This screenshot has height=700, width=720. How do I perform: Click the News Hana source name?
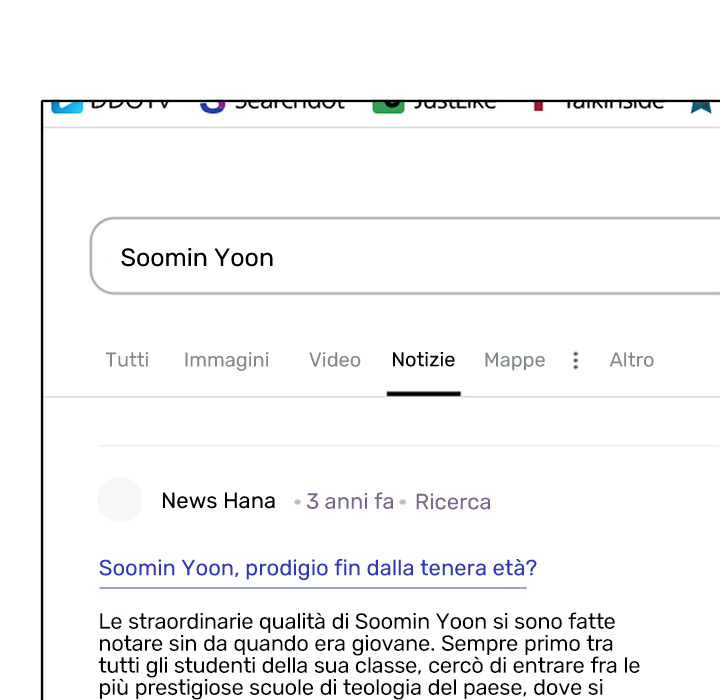pos(218,501)
